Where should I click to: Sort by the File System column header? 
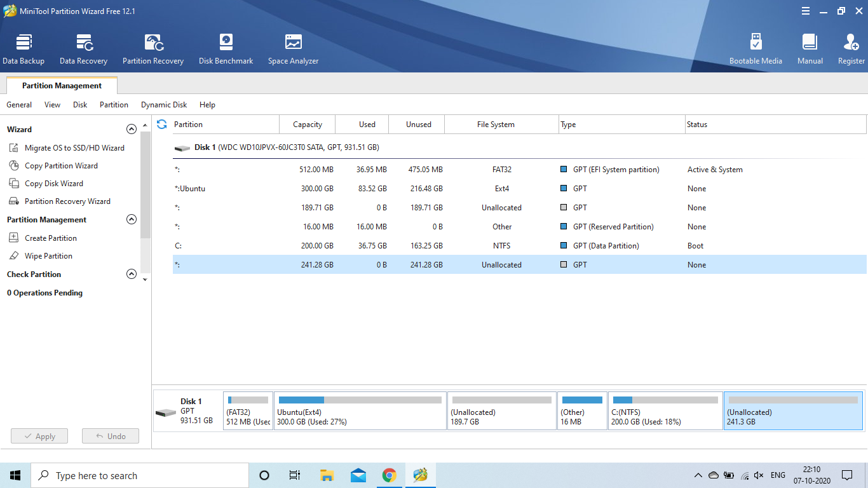(x=502, y=125)
